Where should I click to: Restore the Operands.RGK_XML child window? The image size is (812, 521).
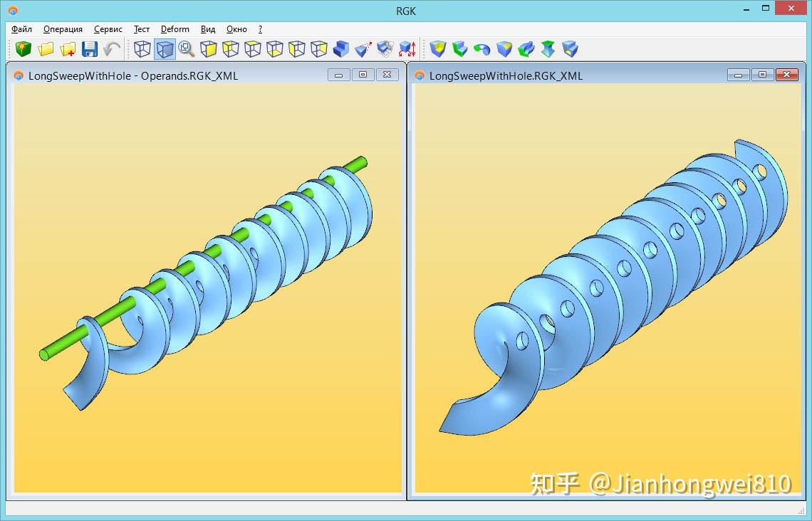[363, 74]
